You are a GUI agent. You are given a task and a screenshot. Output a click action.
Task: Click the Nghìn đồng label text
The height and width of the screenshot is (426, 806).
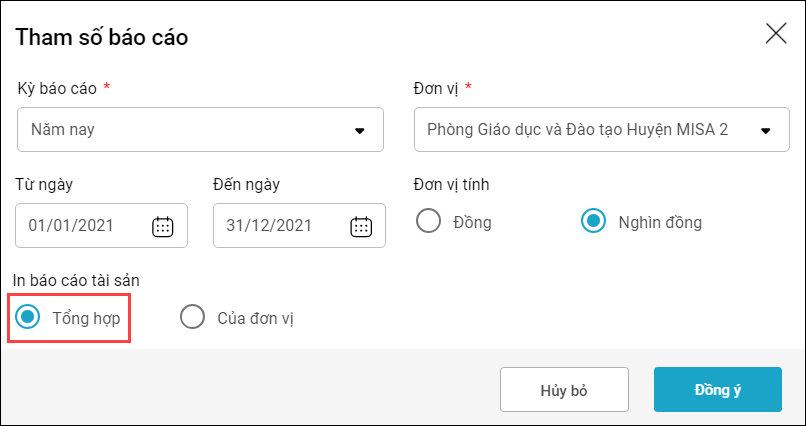point(660,222)
